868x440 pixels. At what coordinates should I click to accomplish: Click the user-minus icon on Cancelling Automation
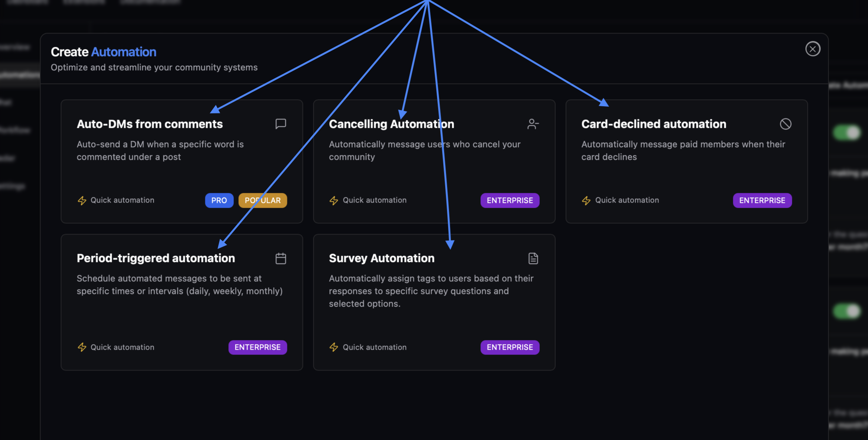(533, 124)
